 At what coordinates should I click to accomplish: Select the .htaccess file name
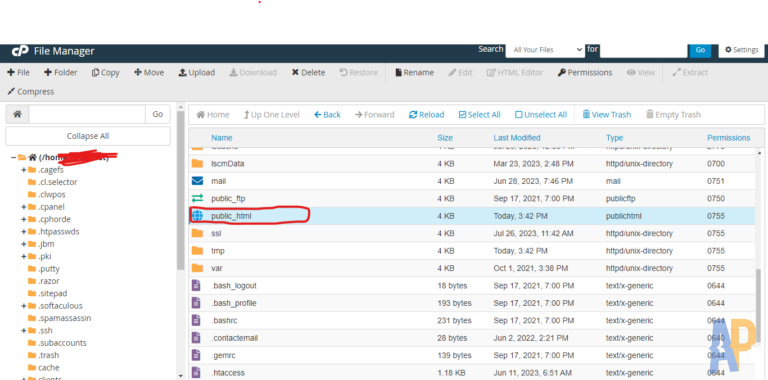(228, 373)
